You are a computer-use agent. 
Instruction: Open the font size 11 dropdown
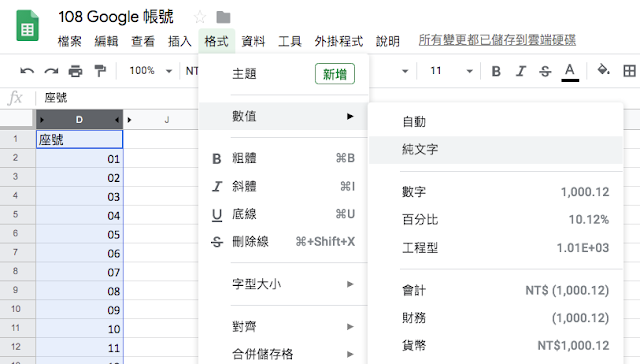tap(451, 71)
